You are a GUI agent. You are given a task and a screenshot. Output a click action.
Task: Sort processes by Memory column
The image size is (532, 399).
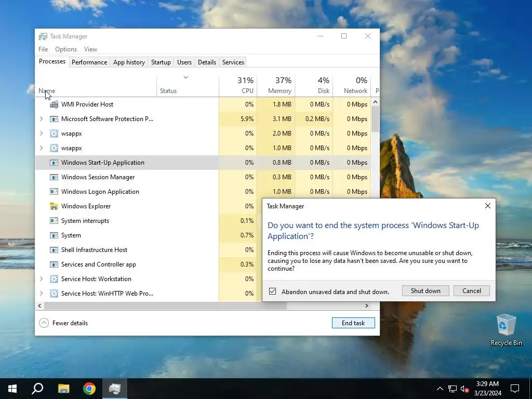[x=276, y=85]
